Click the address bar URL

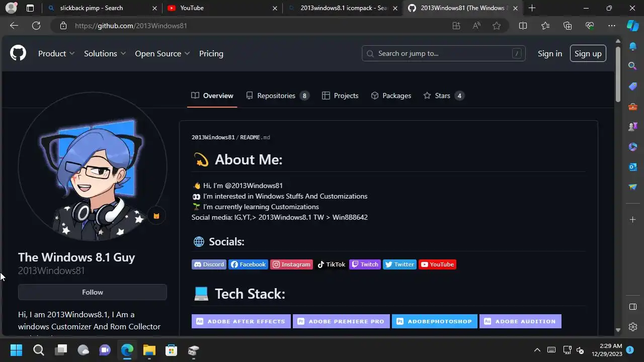click(x=131, y=26)
